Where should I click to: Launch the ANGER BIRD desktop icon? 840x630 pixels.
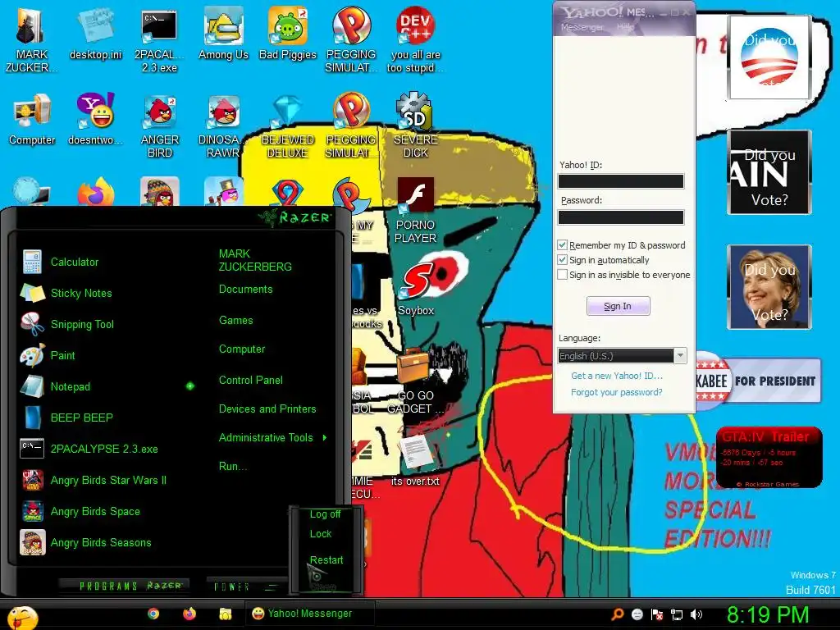[160, 126]
